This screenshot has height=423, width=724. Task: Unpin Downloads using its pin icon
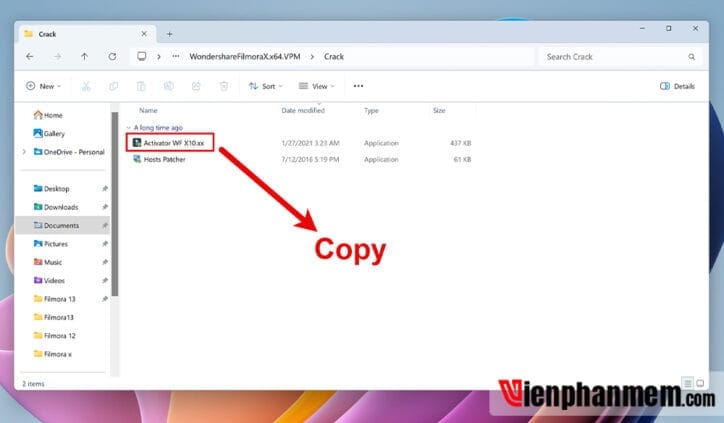pos(105,207)
